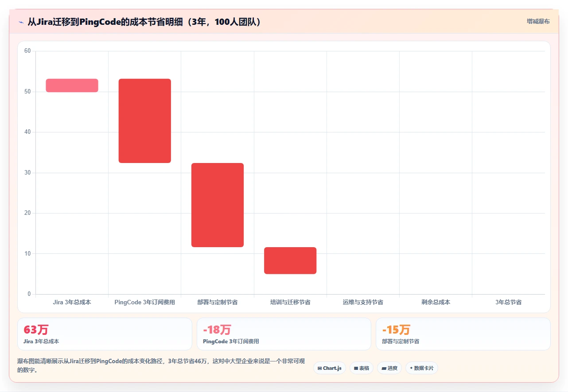Click the y-axis value 30
The height and width of the screenshot is (392, 568).
click(x=27, y=173)
